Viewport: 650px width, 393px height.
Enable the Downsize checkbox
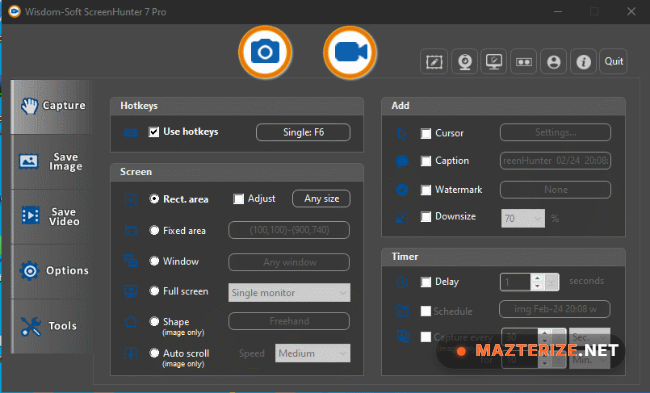pos(426,216)
